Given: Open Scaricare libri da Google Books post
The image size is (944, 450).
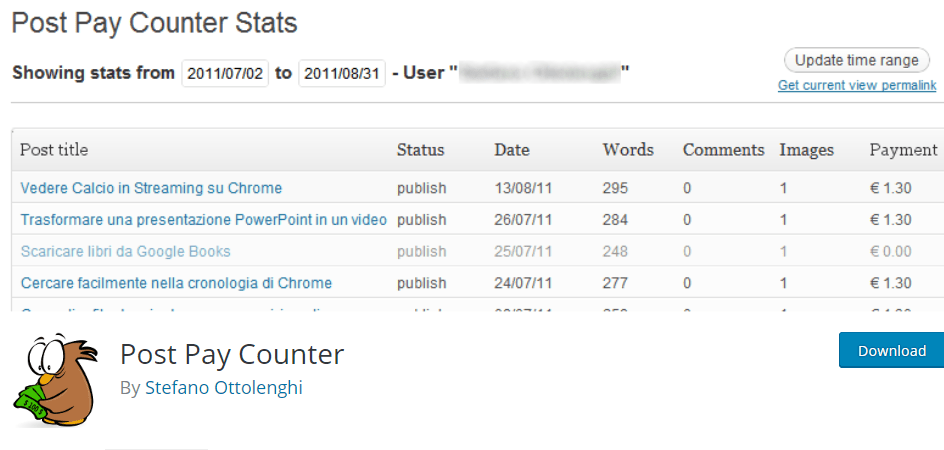Looking at the screenshot, I should click(125, 251).
